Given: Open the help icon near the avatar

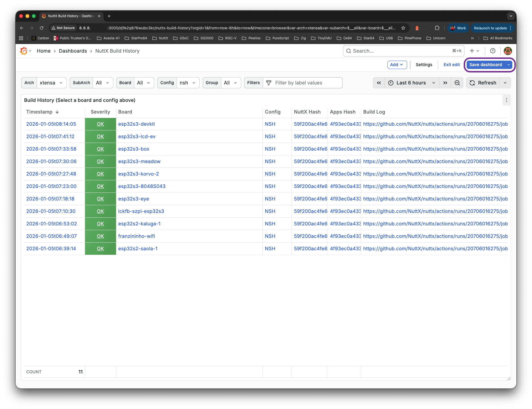Looking at the screenshot, I should click(x=493, y=51).
